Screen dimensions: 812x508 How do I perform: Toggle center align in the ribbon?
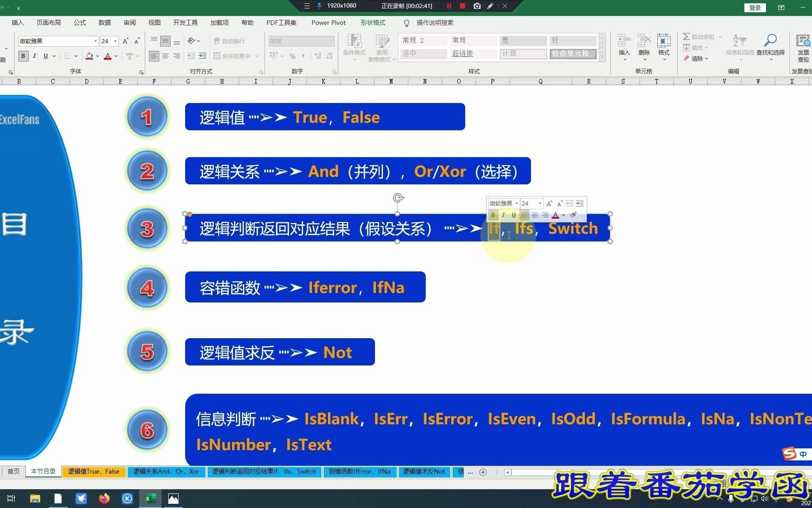click(x=165, y=56)
